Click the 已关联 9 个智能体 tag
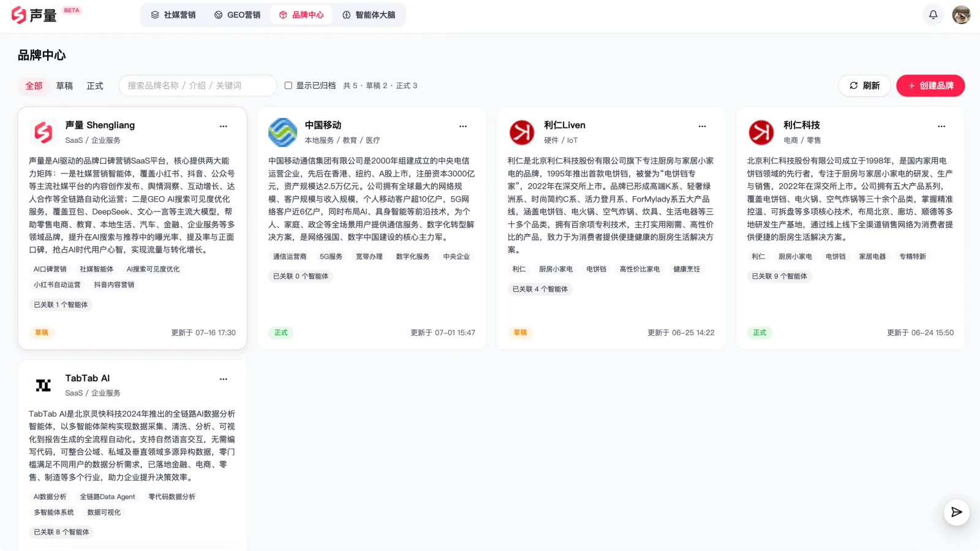Image resolution: width=980 pixels, height=551 pixels. pyautogui.click(x=780, y=276)
